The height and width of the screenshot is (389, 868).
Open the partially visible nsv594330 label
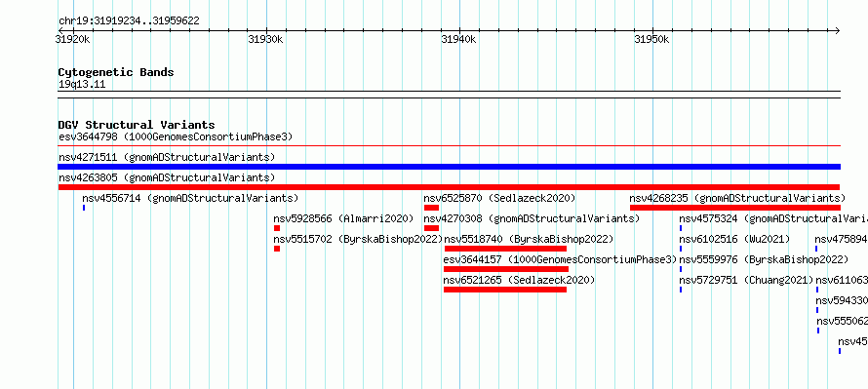click(842, 300)
